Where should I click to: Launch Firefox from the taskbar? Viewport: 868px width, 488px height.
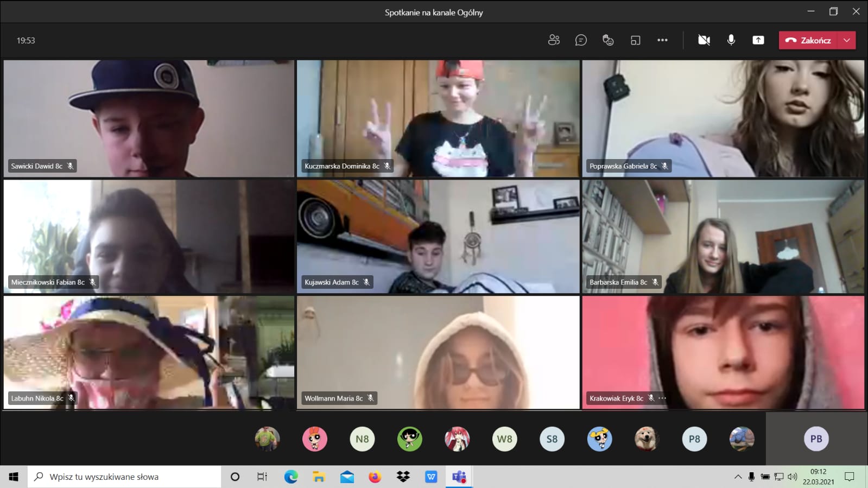(375, 477)
